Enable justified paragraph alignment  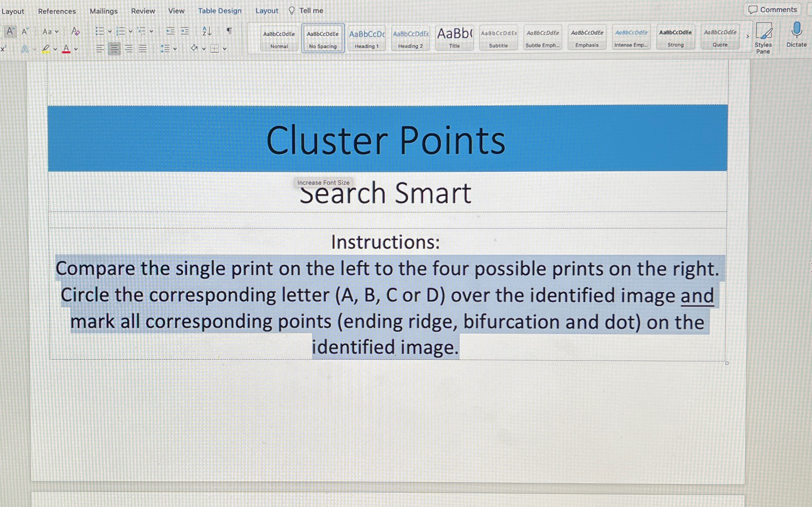(143, 49)
